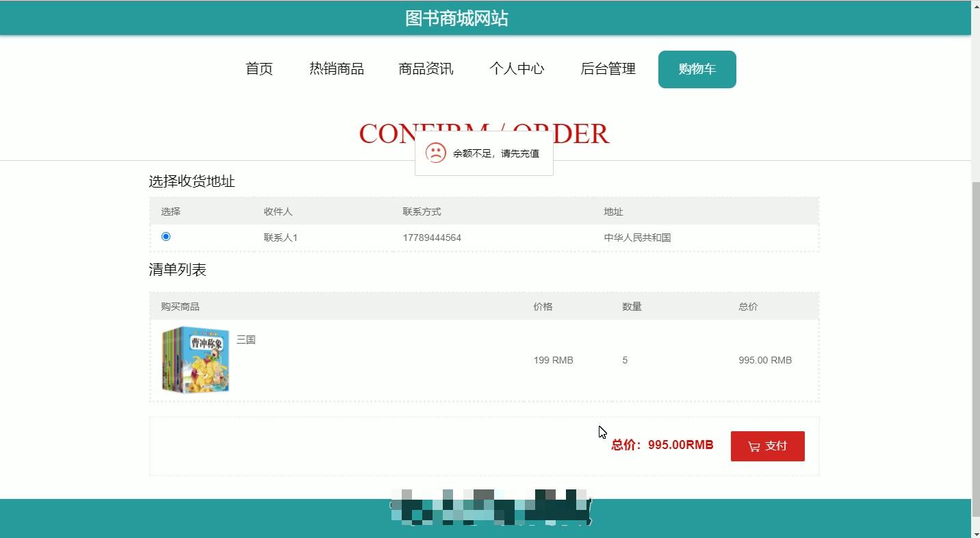Click the 中华人民共和国 address text
Viewport: 980px width, 538px height.
tap(637, 237)
